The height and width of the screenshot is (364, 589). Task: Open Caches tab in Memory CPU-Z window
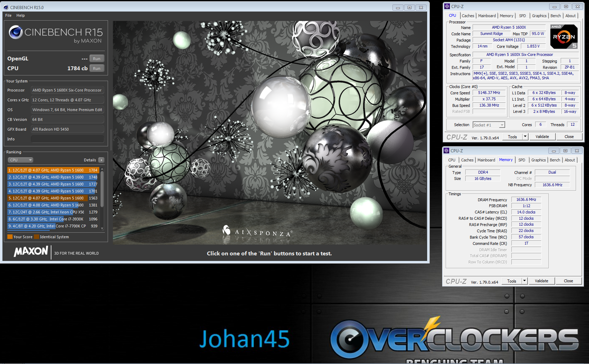(467, 160)
